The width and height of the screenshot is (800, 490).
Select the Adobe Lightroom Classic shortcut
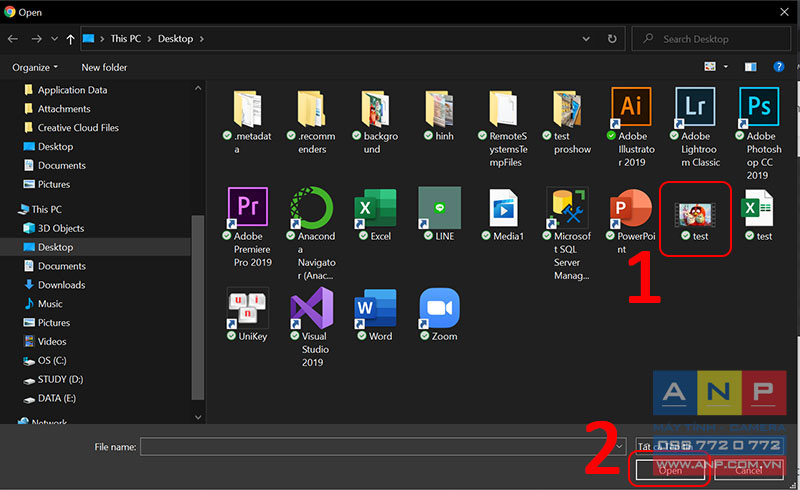point(695,128)
